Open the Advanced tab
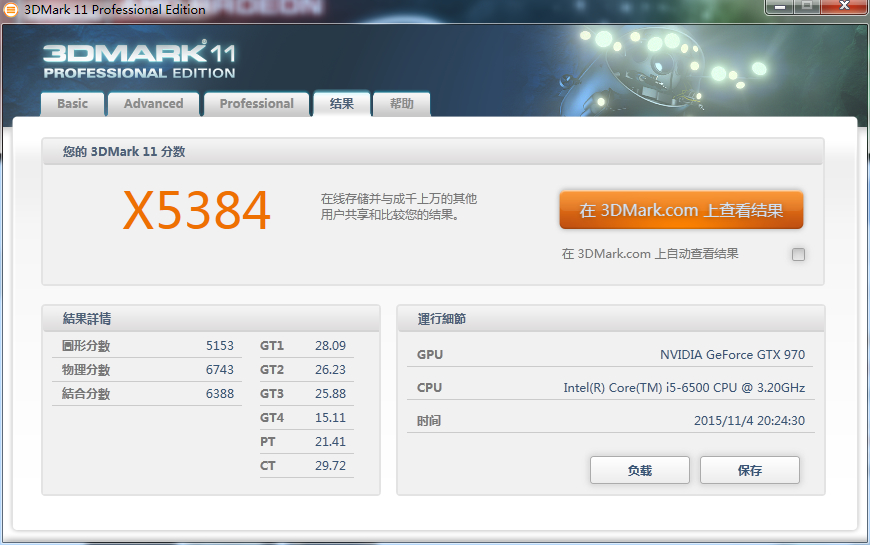Screen dimensions: 870x545 tap(154, 104)
